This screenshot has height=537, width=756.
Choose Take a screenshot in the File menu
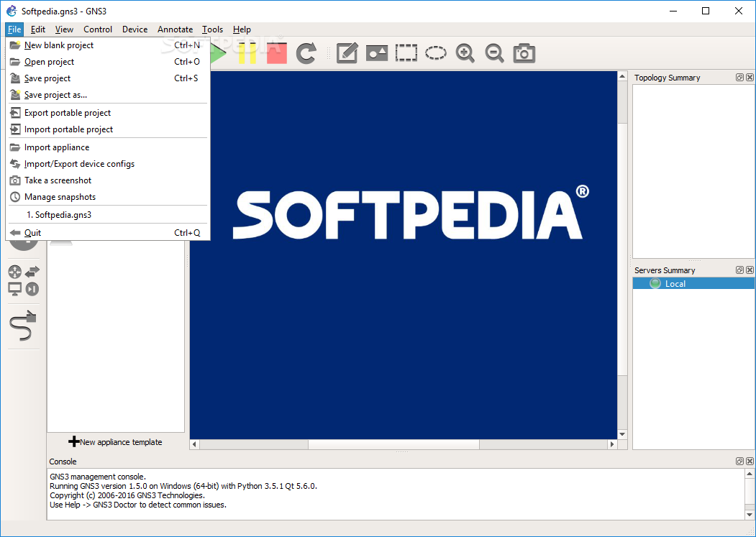(x=108, y=180)
